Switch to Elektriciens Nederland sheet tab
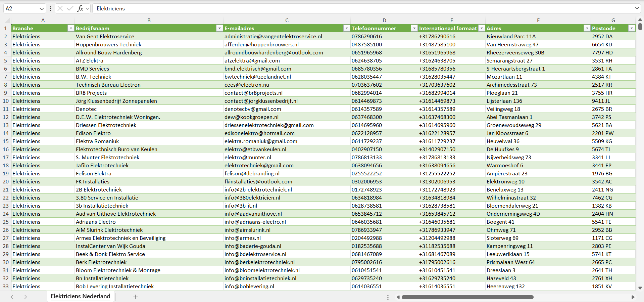Screen dimensions: 644x302 (x=80, y=296)
